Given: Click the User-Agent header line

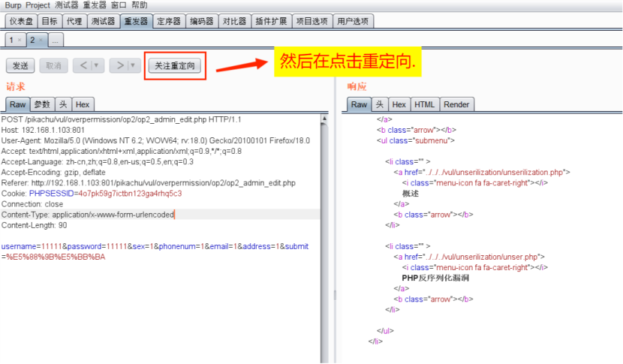Looking at the screenshot, I should click(x=155, y=140).
